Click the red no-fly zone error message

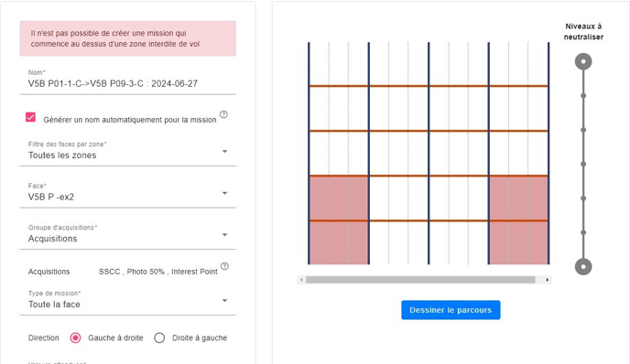[128, 38]
